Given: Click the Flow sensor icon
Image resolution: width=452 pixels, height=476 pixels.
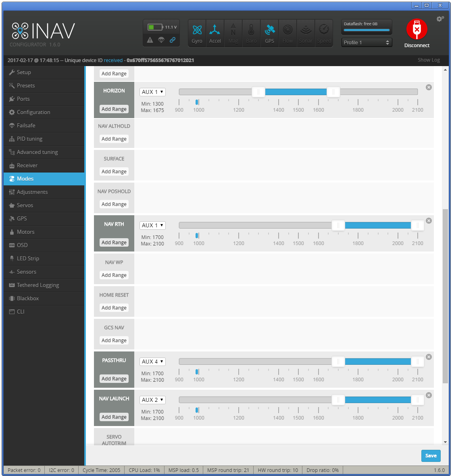Looking at the screenshot, I should [287, 33].
